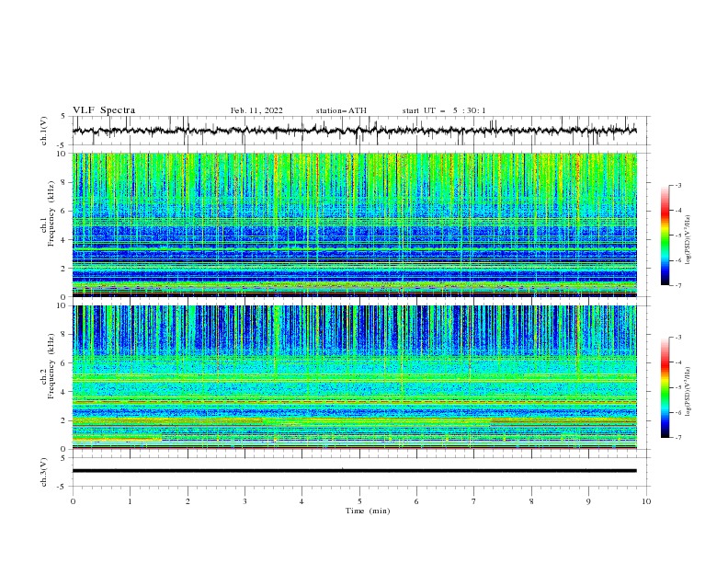
Task: Click the upper 'log(PSD)(V²/Hz)' colorbar label
Action: pyautogui.click(x=688, y=240)
